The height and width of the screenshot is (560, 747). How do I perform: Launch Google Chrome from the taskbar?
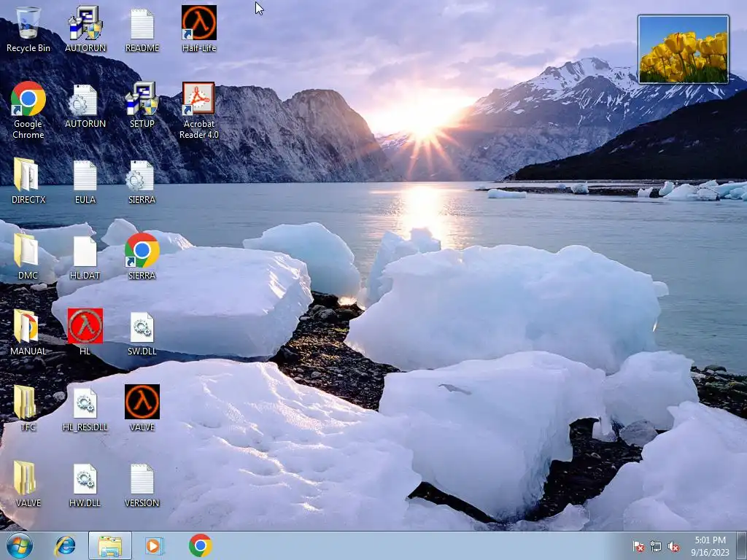pyautogui.click(x=200, y=545)
